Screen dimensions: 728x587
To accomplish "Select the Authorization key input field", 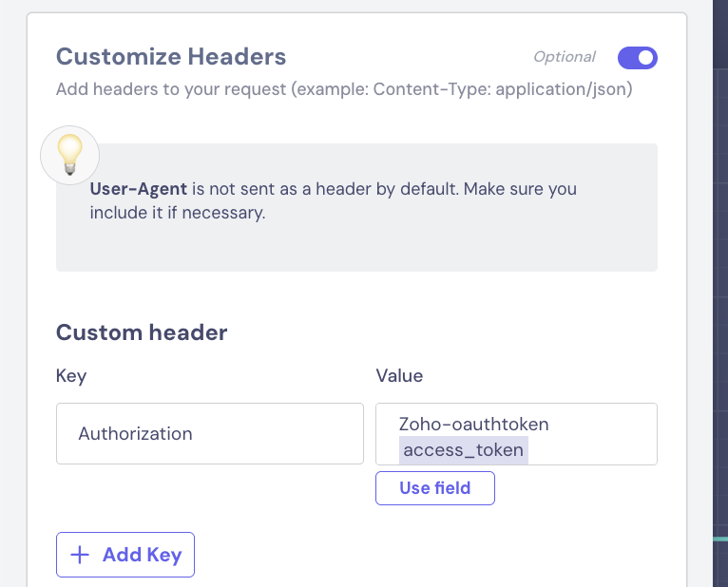I will coord(209,433).
